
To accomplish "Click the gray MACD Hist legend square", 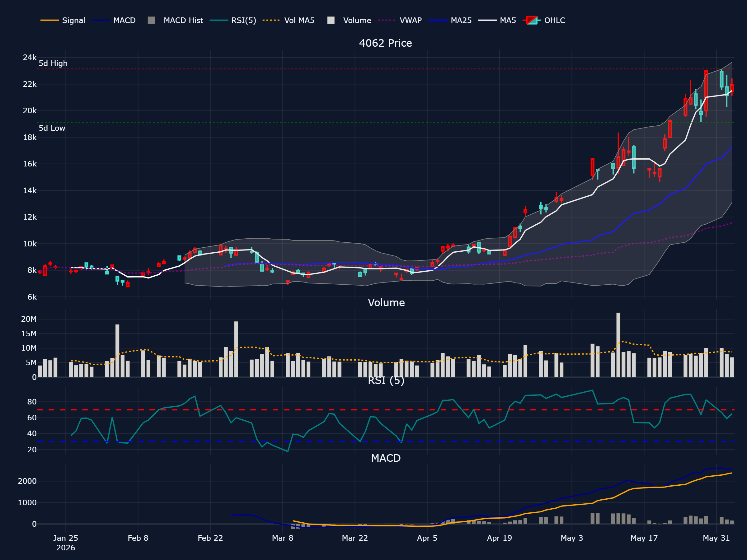I will pos(151,20).
